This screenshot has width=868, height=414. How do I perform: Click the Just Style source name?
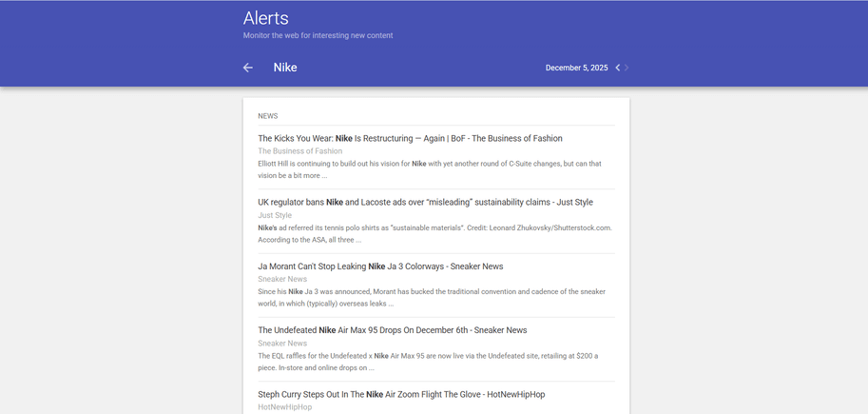pyautogui.click(x=275, y=215)
